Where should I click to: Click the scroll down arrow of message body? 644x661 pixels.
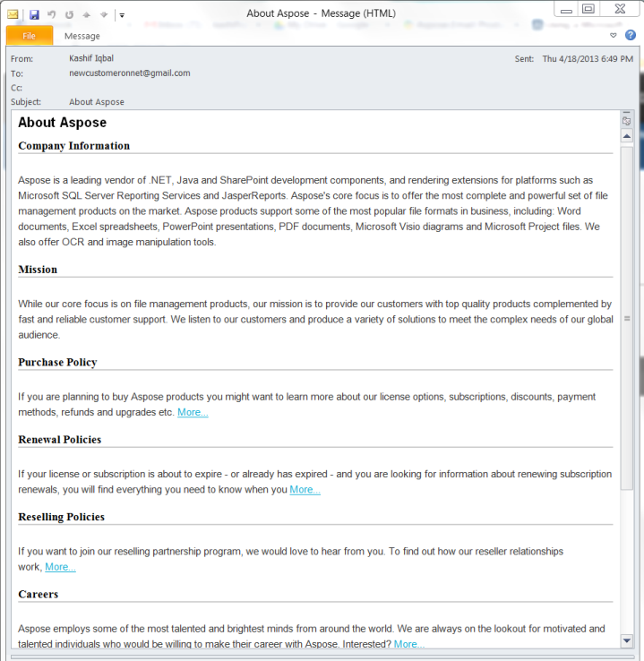627,640
